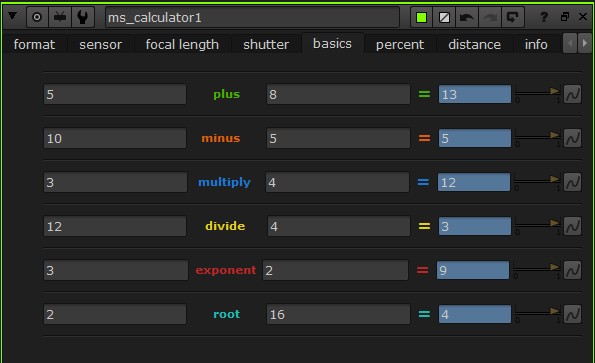Click the red "exponent" label
Screen dimensions: 595x363
point(226,270)
